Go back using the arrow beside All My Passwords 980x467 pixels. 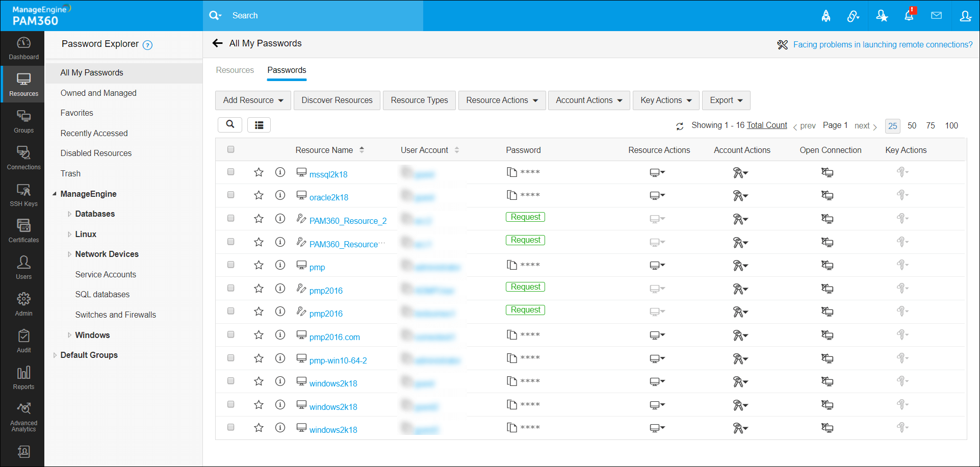point(218,43)
